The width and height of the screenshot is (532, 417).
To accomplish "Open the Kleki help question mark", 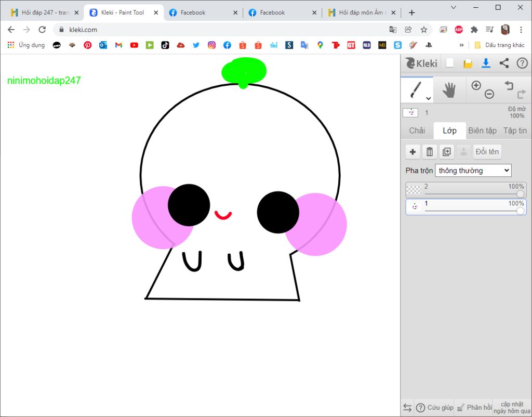I will (522, 63).
